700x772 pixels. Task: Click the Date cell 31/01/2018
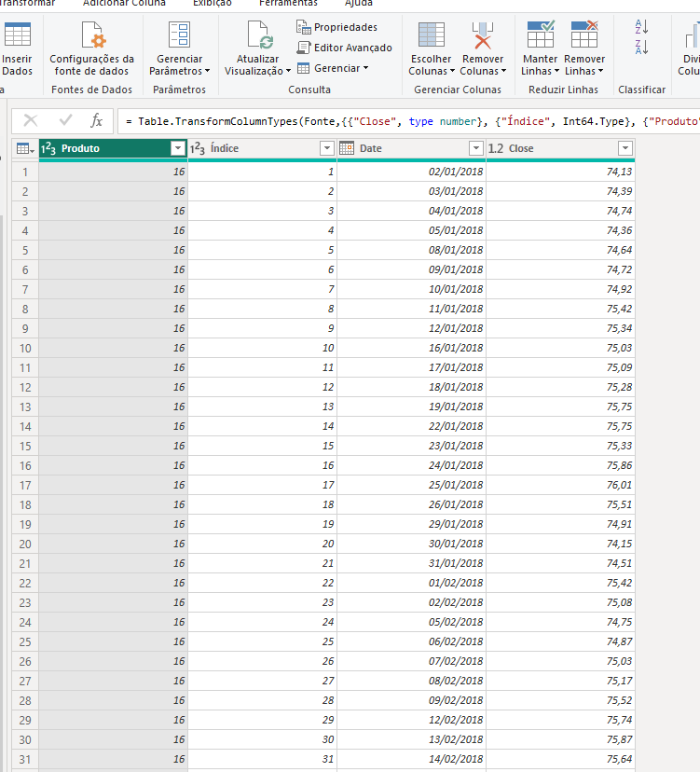(x=412, y=563)
